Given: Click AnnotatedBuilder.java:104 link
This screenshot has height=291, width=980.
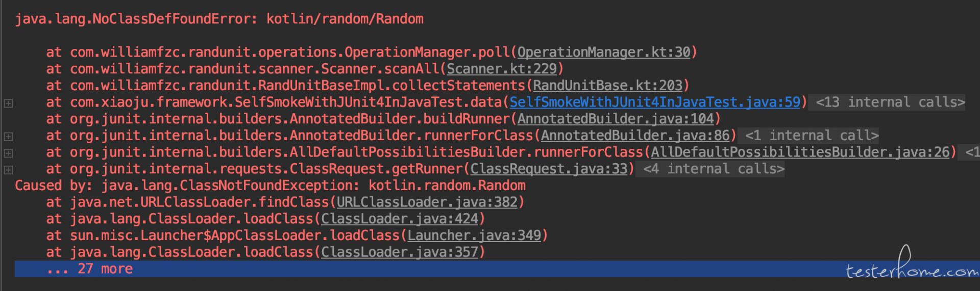Looking at the screenshot, I should (x=616, y=119).
